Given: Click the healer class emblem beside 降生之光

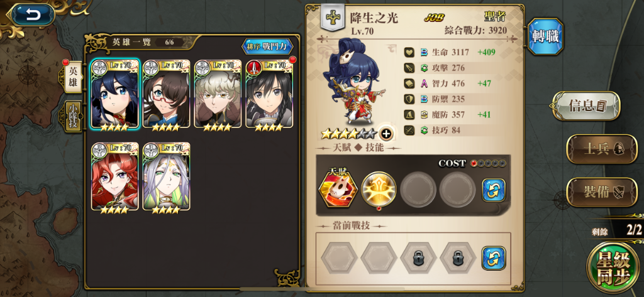Looking at the screenshot, I should click(x=332, y=18).
